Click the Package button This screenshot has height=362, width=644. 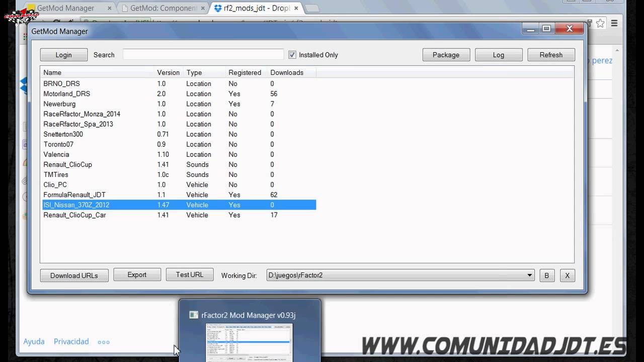tap(446, 55)
